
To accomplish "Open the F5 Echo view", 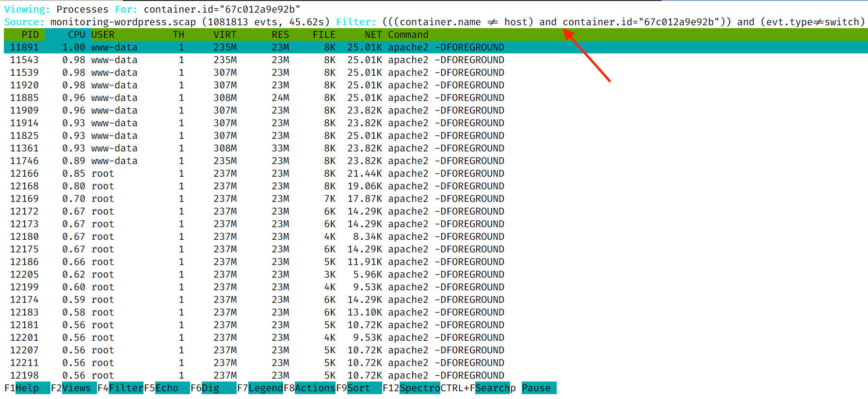I will 167,388.
